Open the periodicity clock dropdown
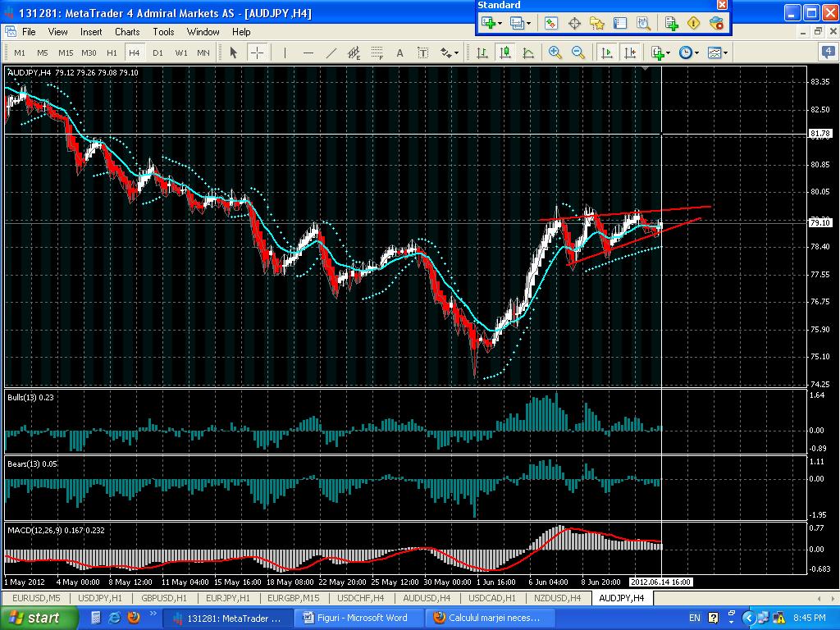This screenshot has width=840, height=630. point(689,52)
